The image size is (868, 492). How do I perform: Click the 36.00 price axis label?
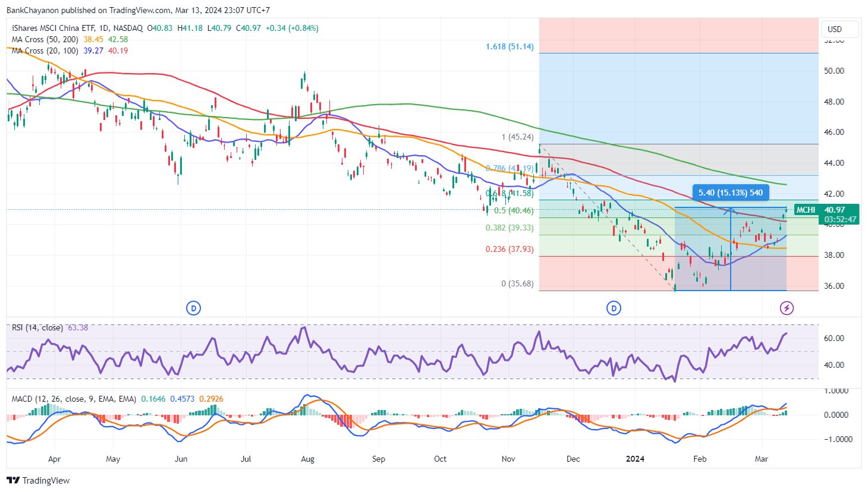(834, 286)
